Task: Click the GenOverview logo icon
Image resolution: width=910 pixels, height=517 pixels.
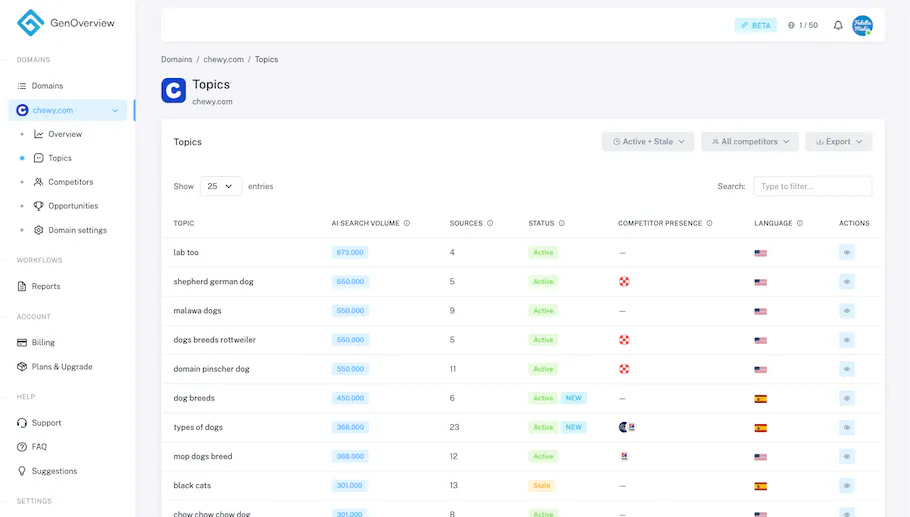Action: 30,23
